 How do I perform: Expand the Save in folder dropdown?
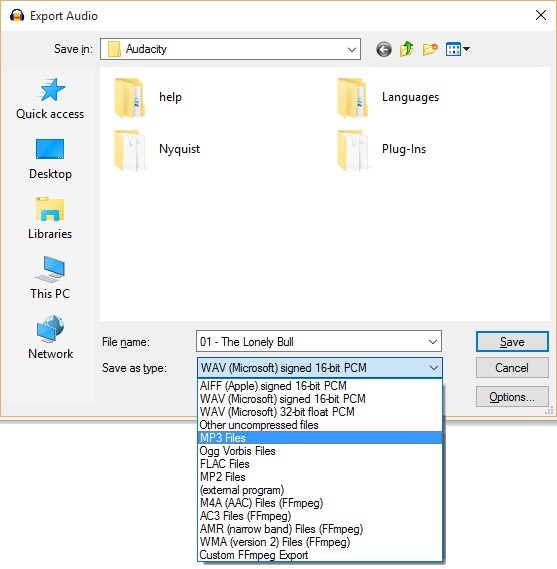pyautogui.click(x=351, y=49)
